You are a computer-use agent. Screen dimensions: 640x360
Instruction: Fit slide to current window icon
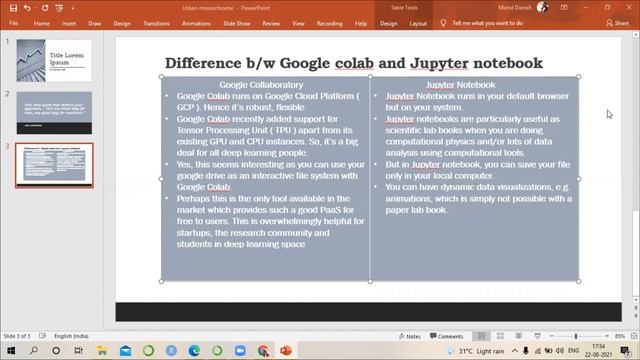click(x=634, y=336)
